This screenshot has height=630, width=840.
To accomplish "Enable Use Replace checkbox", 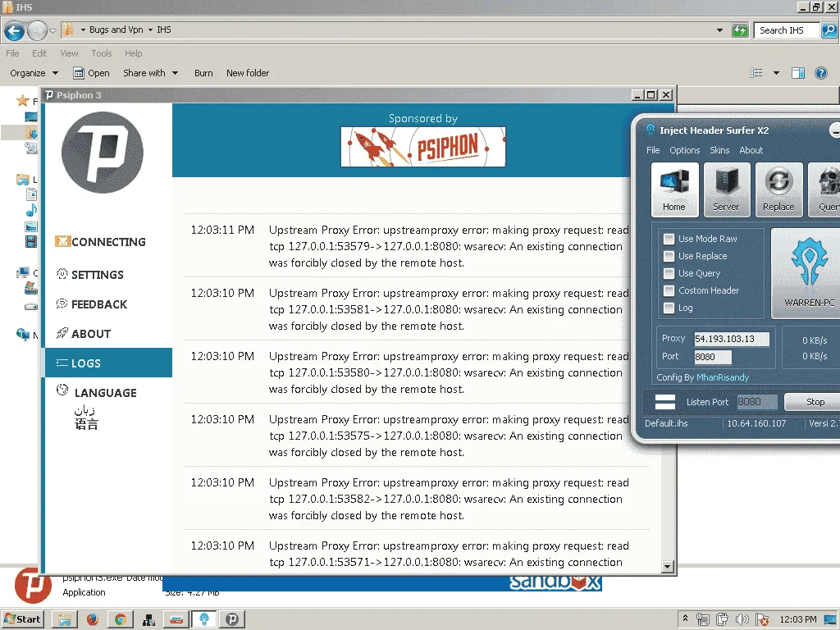I will point(669,256).
